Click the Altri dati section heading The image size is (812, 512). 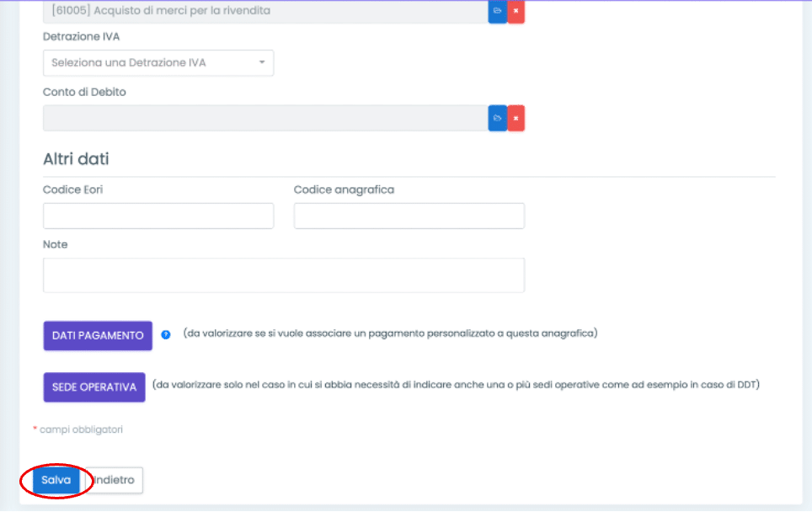76,159
